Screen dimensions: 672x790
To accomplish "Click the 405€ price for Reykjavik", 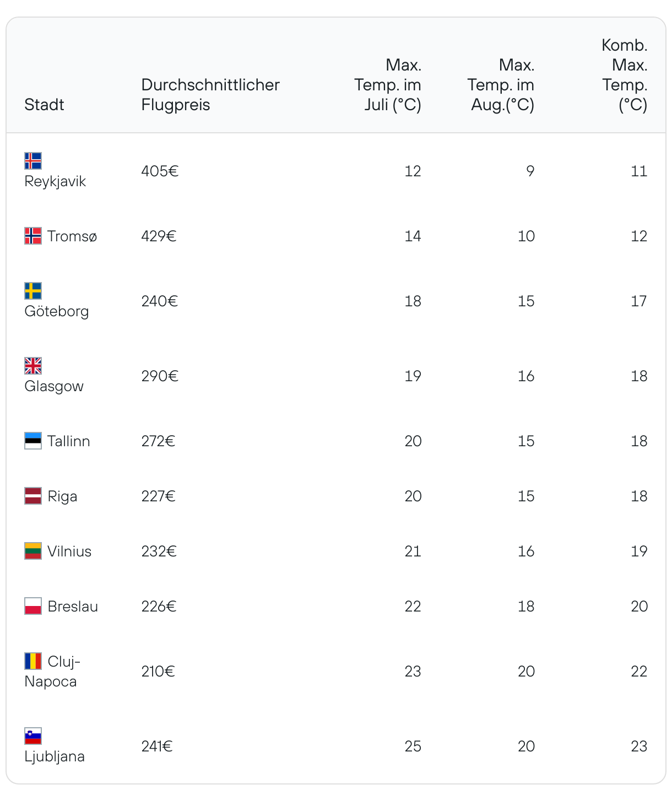I will click(x=160, y=171).
